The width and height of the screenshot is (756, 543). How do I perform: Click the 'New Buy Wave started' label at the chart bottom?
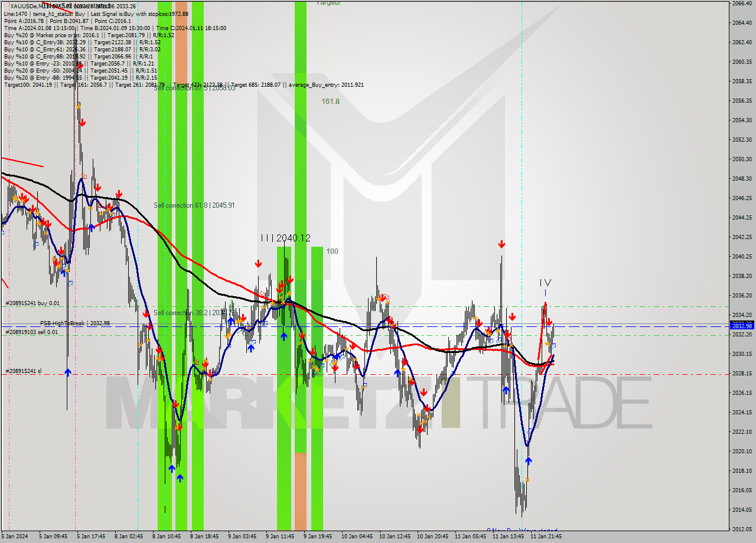(522, 531)
